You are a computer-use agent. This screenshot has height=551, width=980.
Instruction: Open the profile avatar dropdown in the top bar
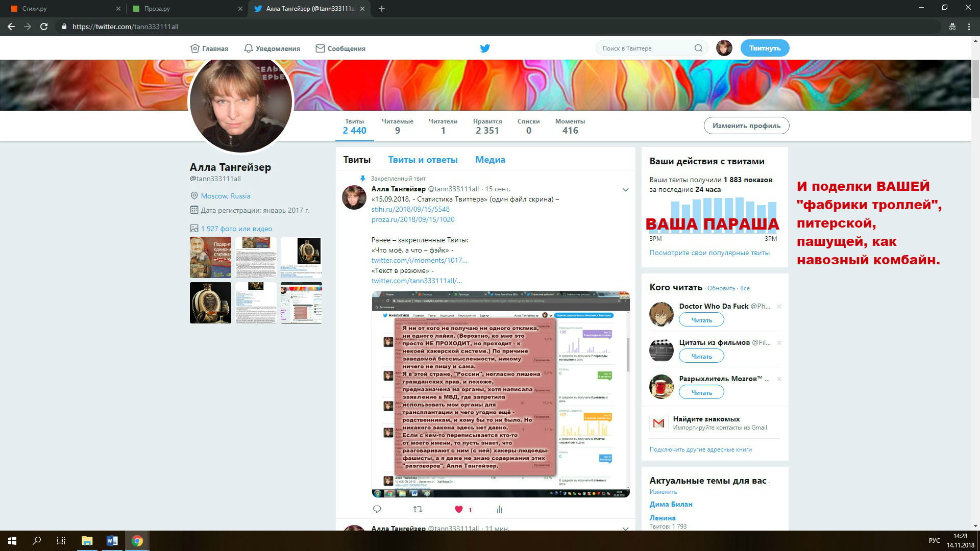tap(724, 48)
